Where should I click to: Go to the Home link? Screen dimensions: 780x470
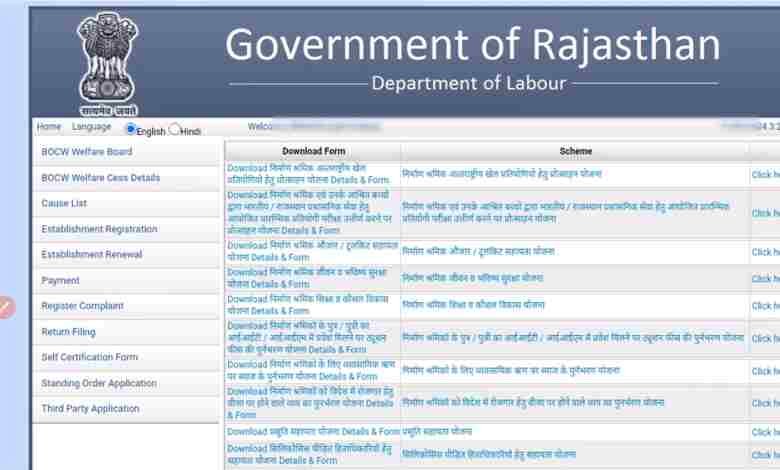coord(49,127)
